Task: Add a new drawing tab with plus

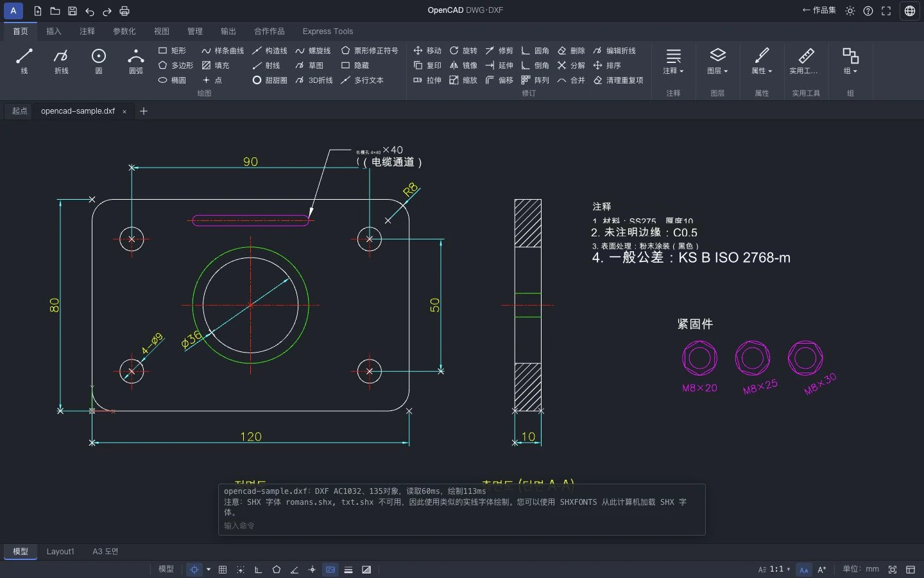Action: (x=144, y=111)
